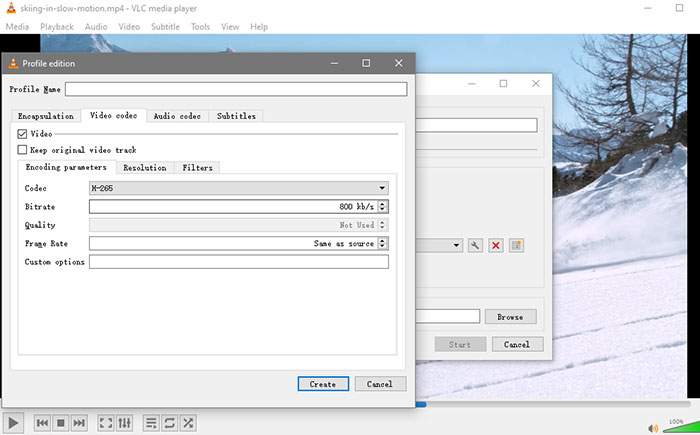
Task: Open the Subtitles tab
Action: pyautogui.click(x=236, y=116)
